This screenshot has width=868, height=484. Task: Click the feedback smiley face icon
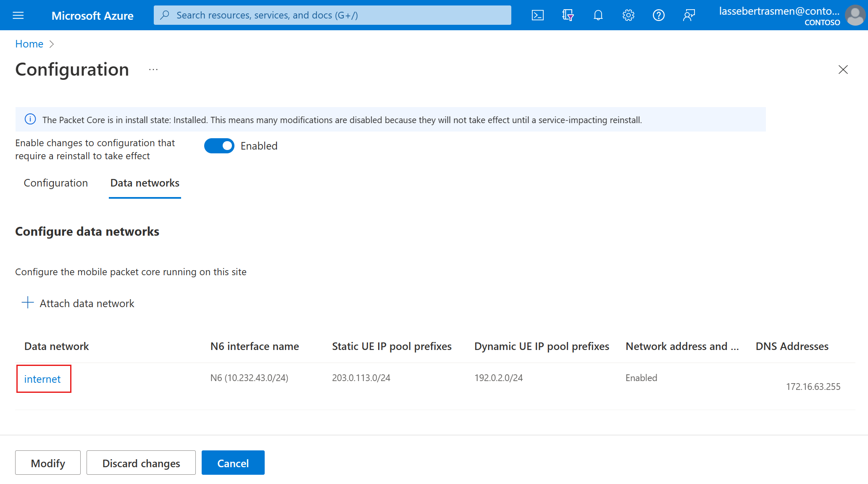(x=688, y=16)
